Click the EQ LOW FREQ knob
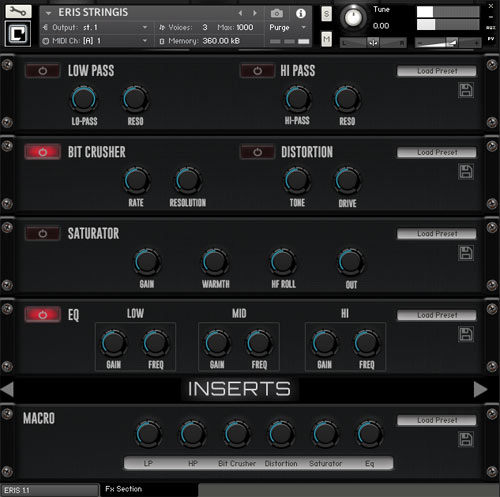Screen dimensions: 500x497 pos(155,343)
